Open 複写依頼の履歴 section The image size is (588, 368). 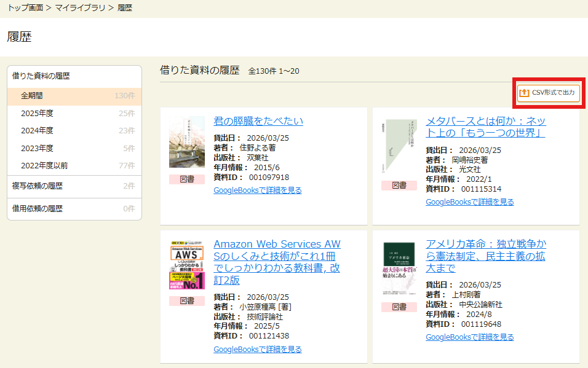click(x=38, y=186)
